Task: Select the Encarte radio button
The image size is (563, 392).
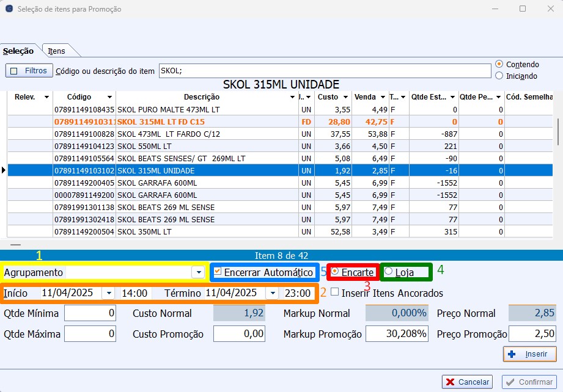Action: coord(334,272)
